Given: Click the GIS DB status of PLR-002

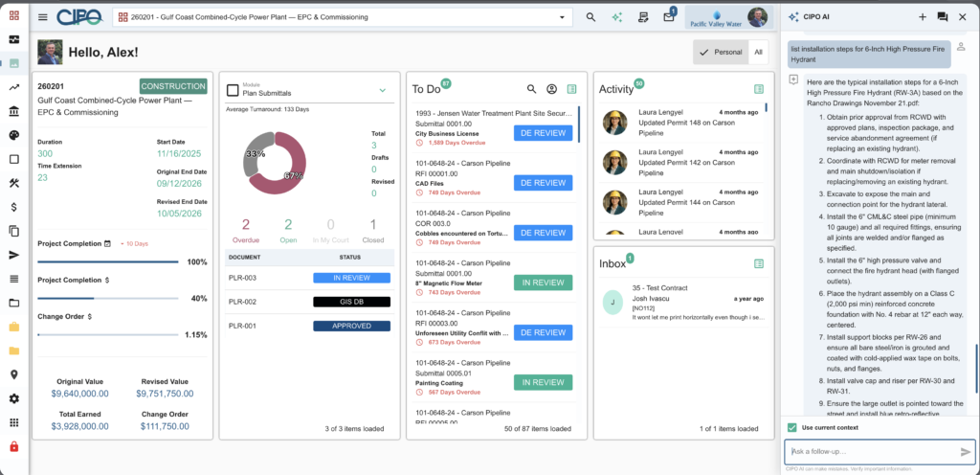Looking at the screenshot, I should (x=351, y=302).
